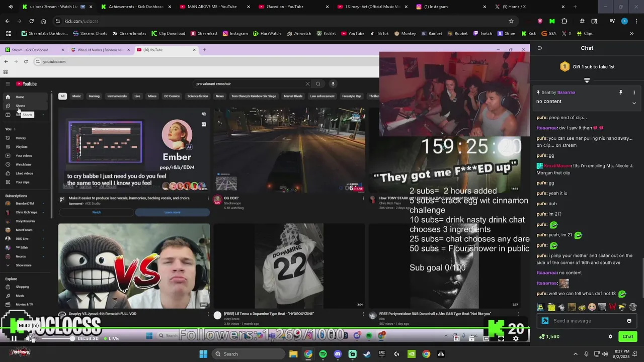
Task: Go back in browser history
Action: [x=7, y=21]
